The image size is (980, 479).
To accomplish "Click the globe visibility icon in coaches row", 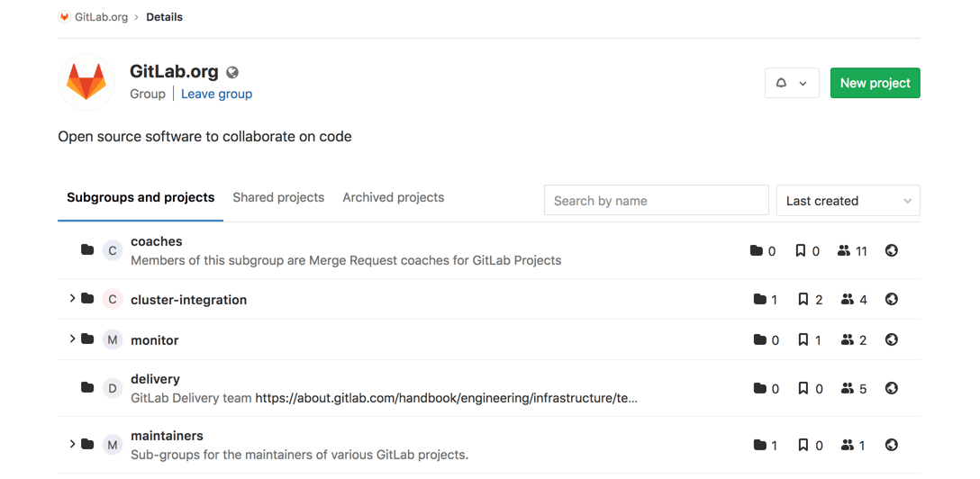I will (x=892, y=250).
